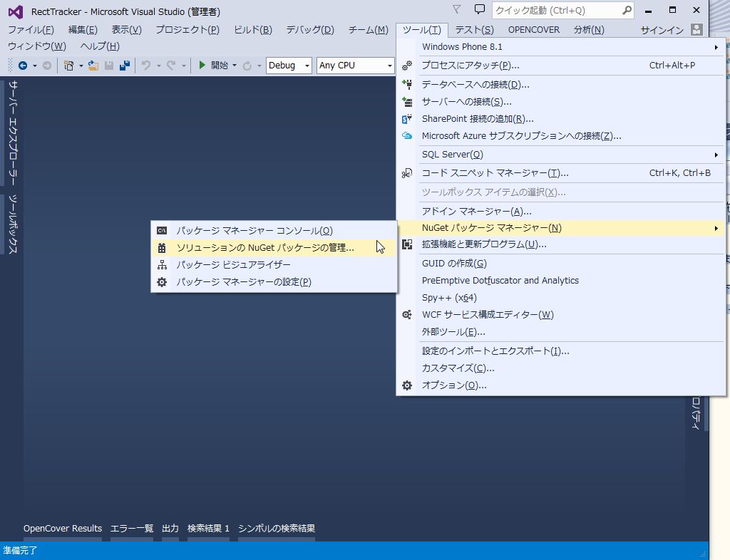Start debugging with the green play icon
730x560 pixels.
[202, 65]
